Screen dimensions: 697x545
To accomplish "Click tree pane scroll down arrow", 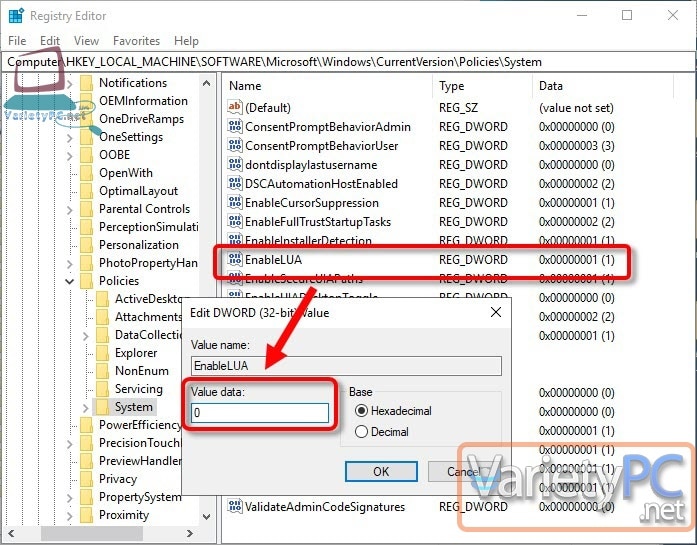I will (x=206, y=517).
